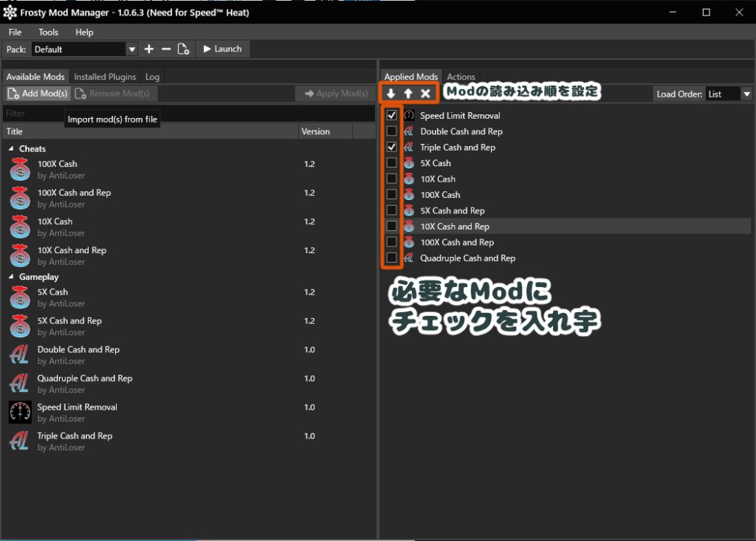Image resolution: width=756 pixels, height=541 pixels.
Task: Click applied 10X Cash and Rep icon
Action: tap(409, 226)
